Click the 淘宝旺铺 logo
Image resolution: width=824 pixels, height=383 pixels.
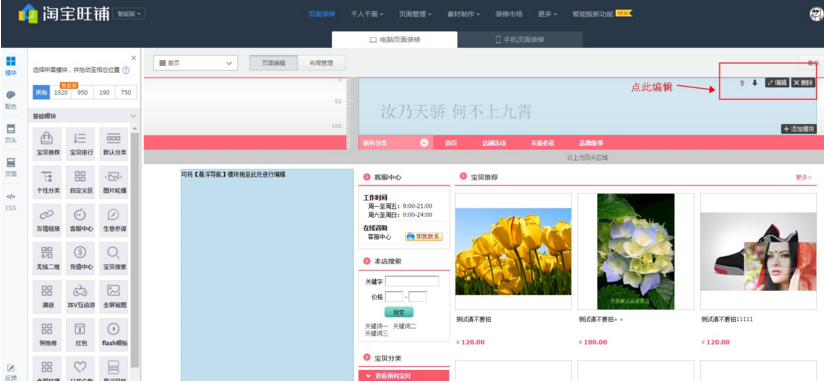64,14
